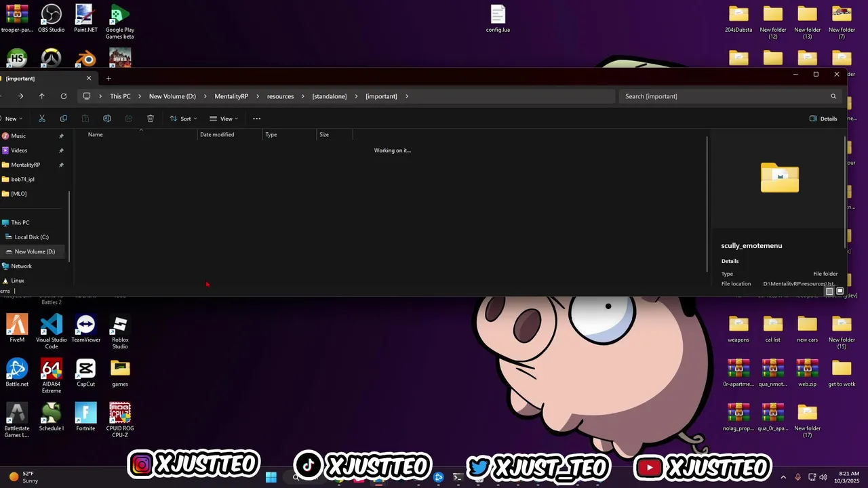The width and height of the screenshot is (868, 488).
Task: Navigate to [standalone] breadcrumb
Action: pos(329,96)
